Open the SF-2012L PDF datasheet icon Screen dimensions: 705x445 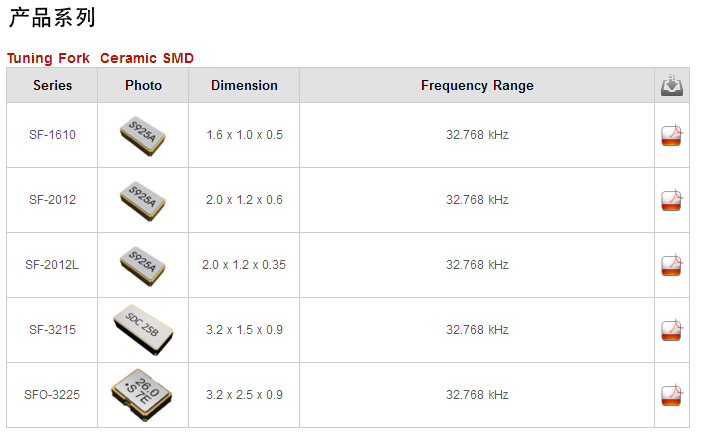[672, 265]
